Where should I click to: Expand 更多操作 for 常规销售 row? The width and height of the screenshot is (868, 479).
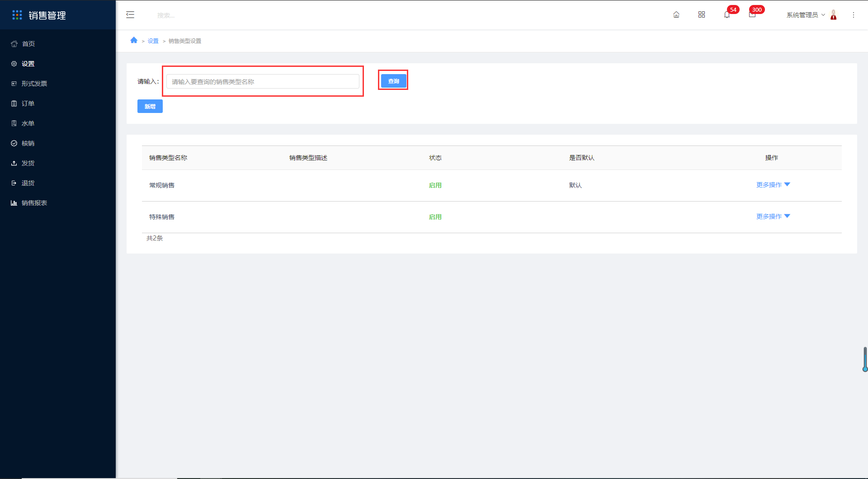pos(773,185)
